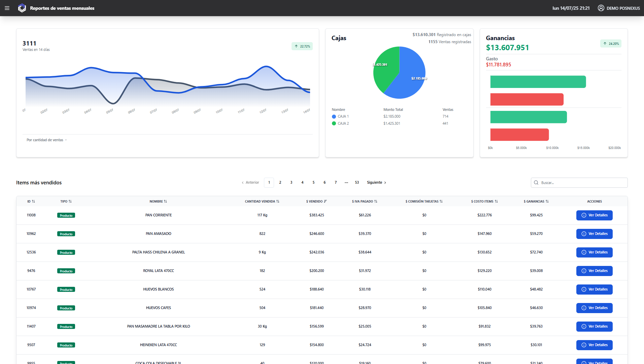Viewport: 644px width, 364px height.
Task: Sort by $ Vendido column icon
Action: click(325, 202)
